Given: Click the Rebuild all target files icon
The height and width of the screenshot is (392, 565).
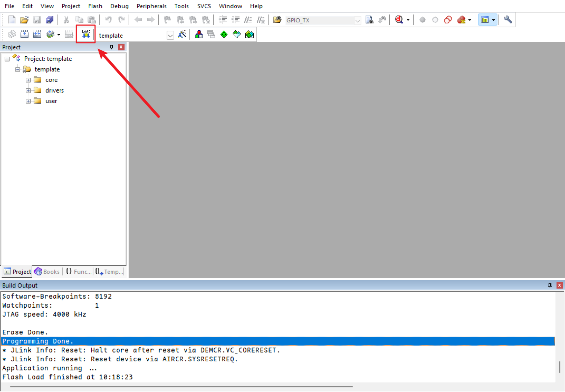Looking at the screenshot, I should [37, 35].
